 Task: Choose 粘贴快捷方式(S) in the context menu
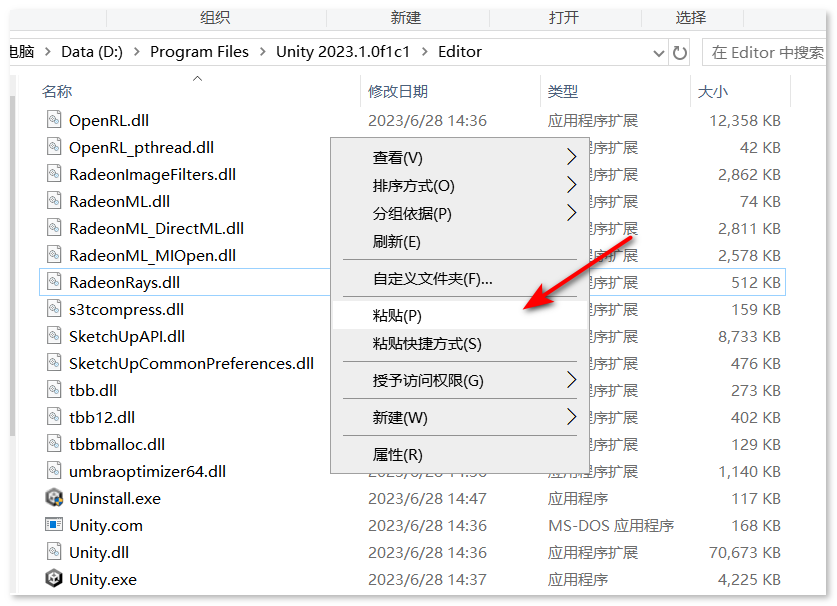459,344
